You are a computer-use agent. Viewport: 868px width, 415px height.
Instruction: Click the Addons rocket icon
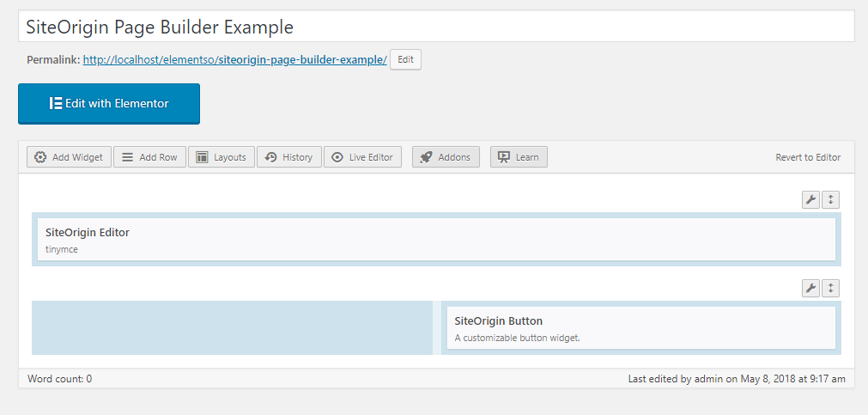[426, 156]
